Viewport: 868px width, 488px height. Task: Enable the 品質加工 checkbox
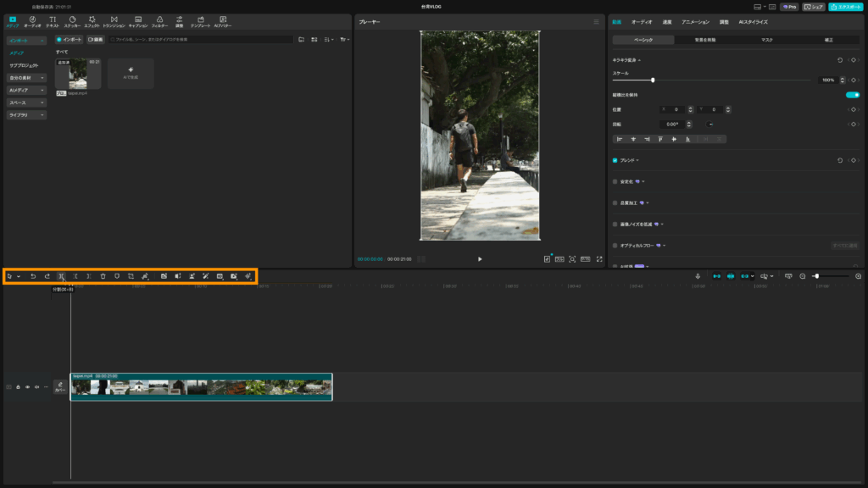click(x=615, y=203)
